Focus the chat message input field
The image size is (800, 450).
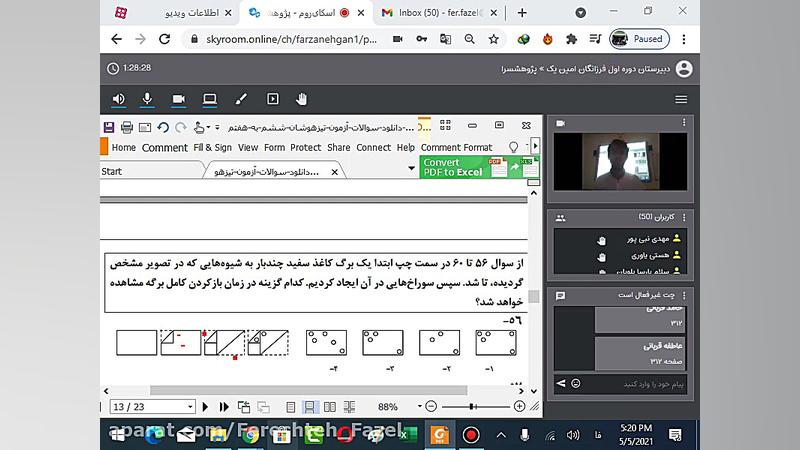click(635, 384)
